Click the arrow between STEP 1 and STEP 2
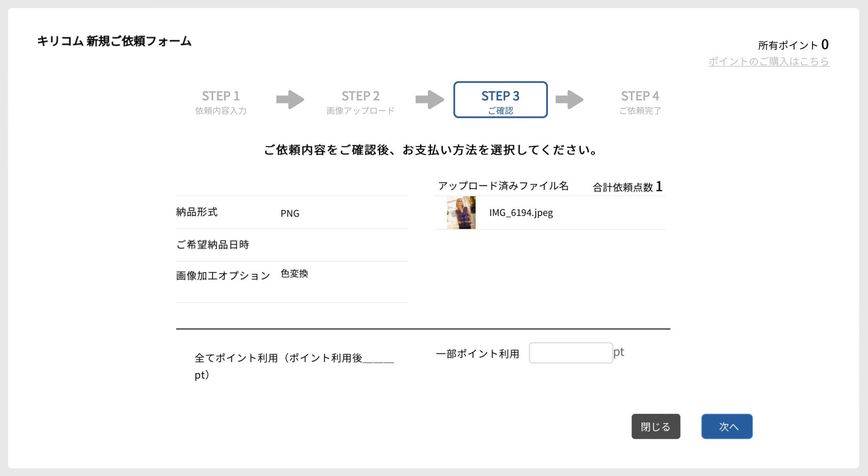The width and height of the screenshot is (868, 476). click(290, 100)
